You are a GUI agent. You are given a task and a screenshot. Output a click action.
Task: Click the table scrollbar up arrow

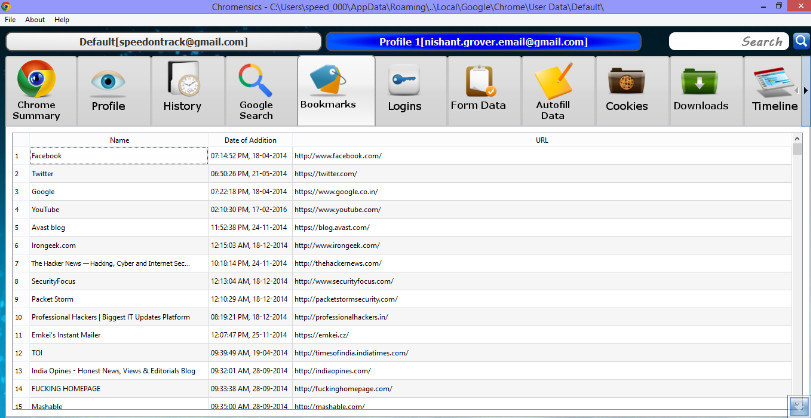(x=797, y=138)
